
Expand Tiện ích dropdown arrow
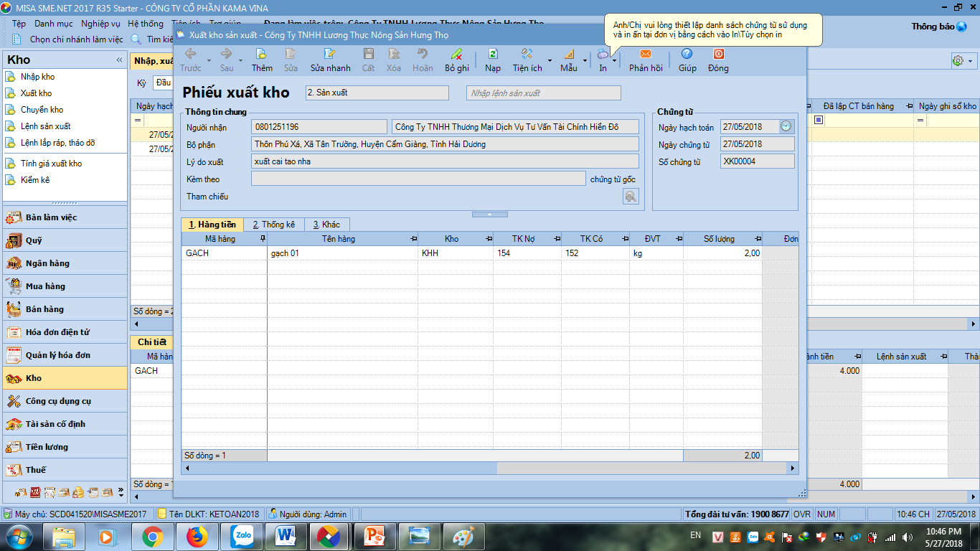pos(550,60)
